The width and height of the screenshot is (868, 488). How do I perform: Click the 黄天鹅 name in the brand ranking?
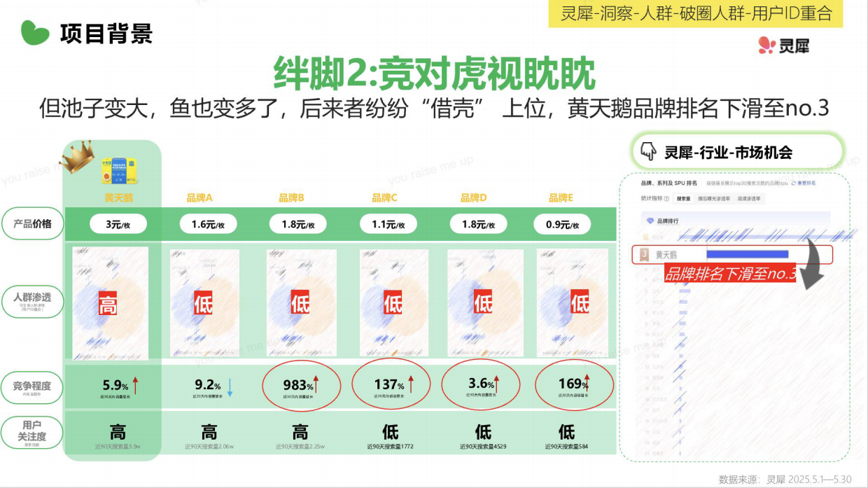pyautogui.click(x=666, y=255)
